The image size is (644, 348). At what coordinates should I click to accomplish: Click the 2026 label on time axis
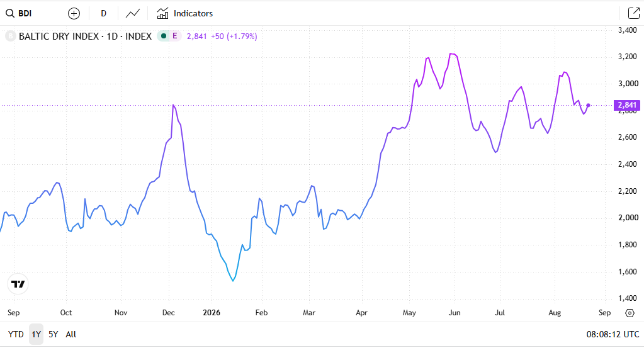212,313
